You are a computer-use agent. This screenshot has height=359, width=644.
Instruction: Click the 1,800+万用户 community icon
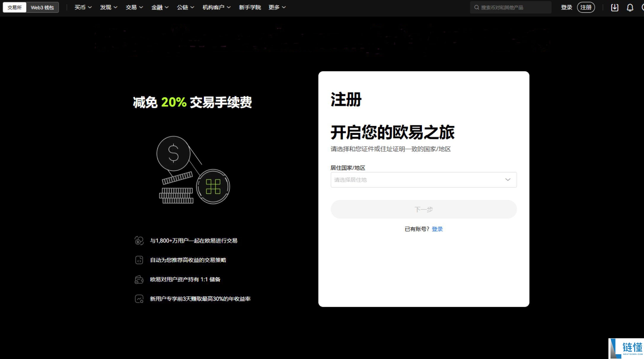click(138, 241)
